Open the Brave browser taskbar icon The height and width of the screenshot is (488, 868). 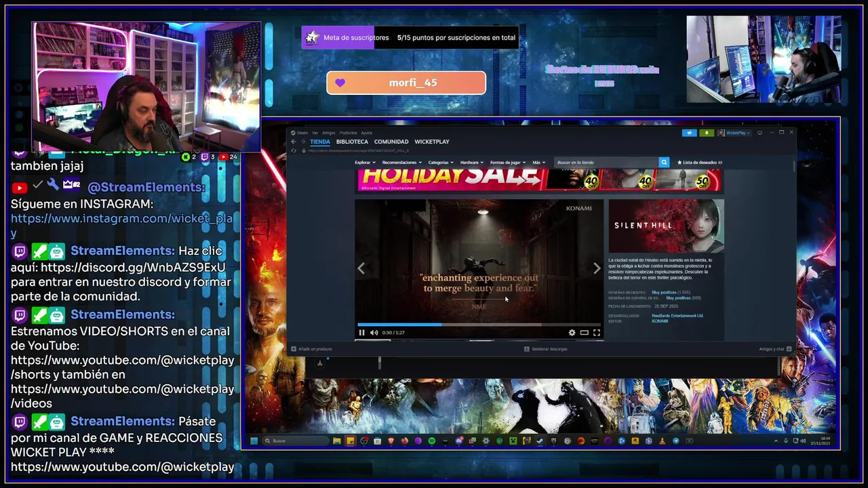pyautogui.click(x=391, y=441)
